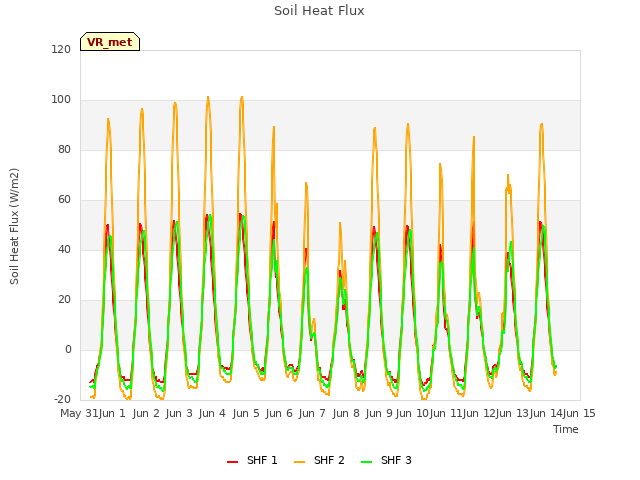Click the Jun 3 x-axis label
640x480 pixels.
[179, 413]
